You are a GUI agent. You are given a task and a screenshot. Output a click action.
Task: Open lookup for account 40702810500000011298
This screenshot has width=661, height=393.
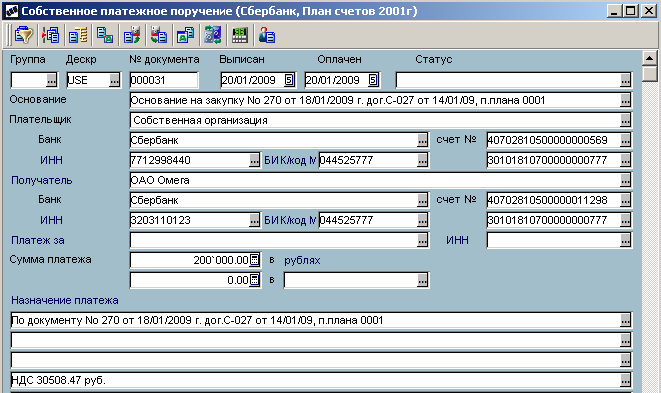coord(626,200)
